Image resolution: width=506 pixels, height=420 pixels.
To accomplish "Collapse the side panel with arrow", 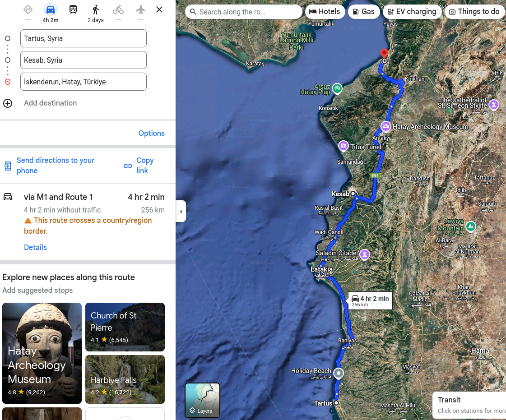I will tap(181, 211).
